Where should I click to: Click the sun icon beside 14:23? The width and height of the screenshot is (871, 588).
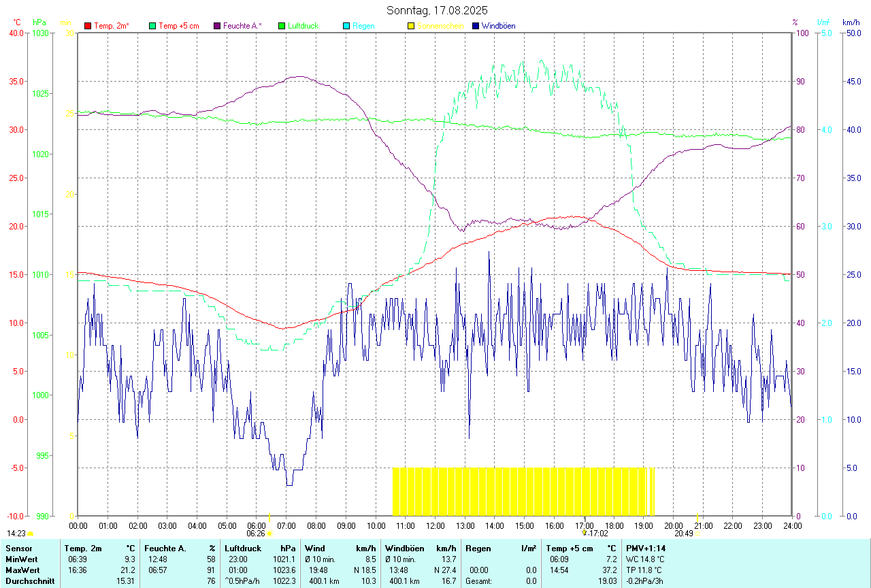click(31, 534)
